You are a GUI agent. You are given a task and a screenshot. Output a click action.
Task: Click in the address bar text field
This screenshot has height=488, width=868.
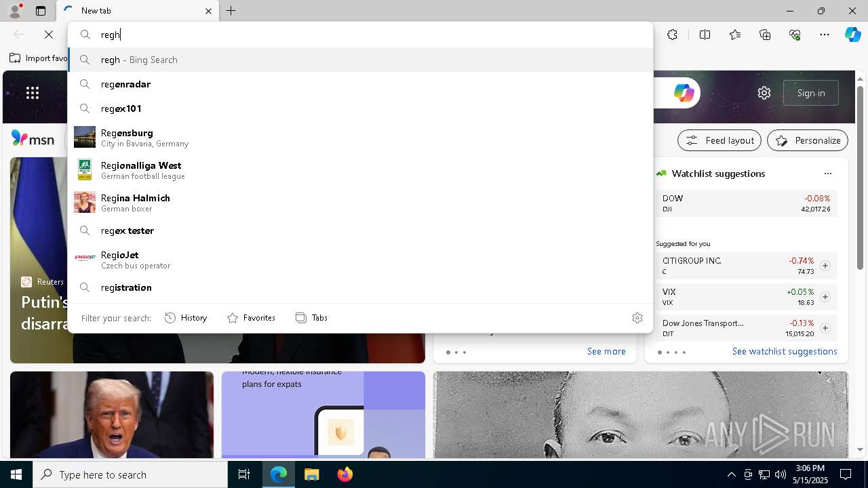373,35
